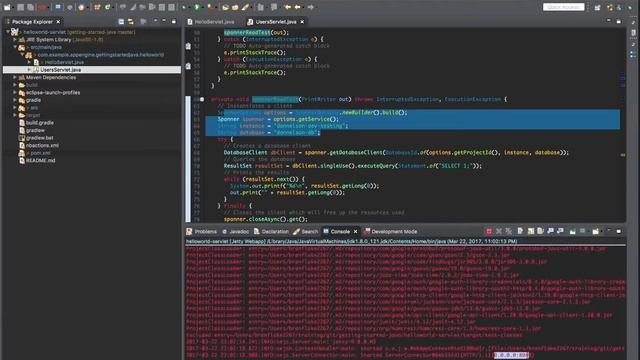Viewport: 640px width, 360px height.
Task: Close the UsersServlet.java editor tab
Action: (302, 22)
